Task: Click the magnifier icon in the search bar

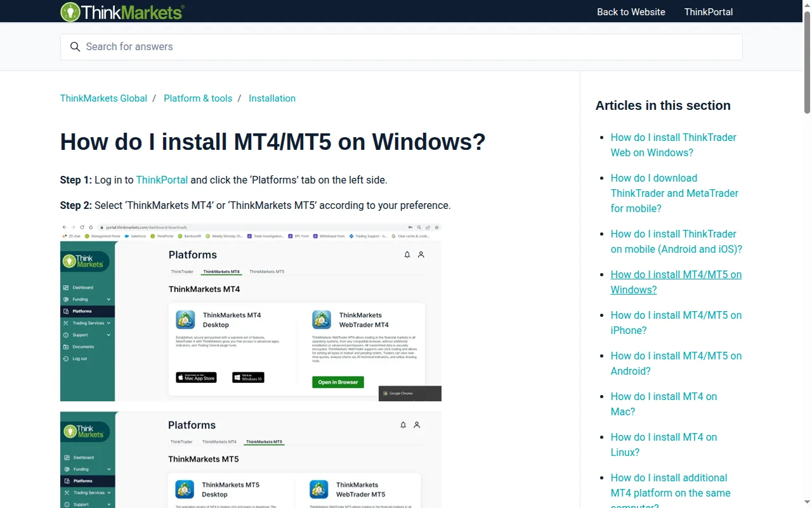Action: pos(75,47)
